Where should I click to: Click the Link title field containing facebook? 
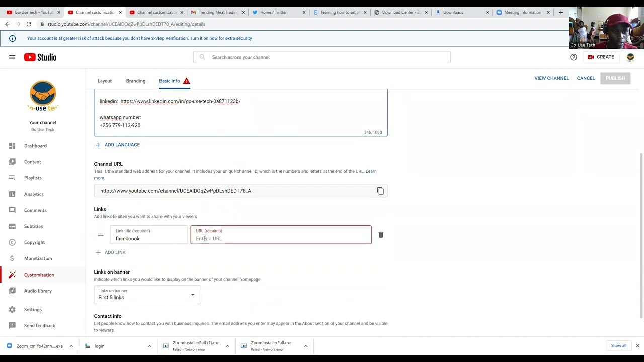149,235
